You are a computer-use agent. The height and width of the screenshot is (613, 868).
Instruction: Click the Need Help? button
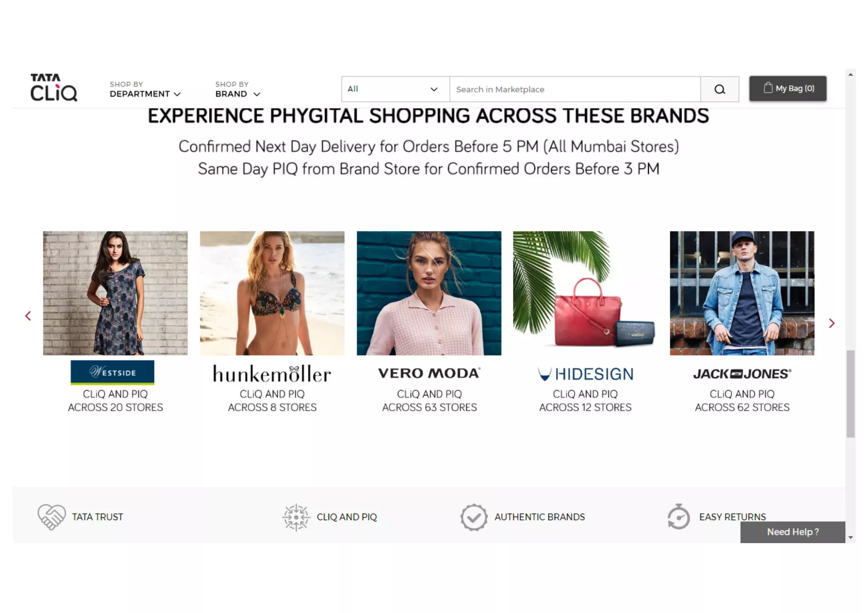coord(793,532)
